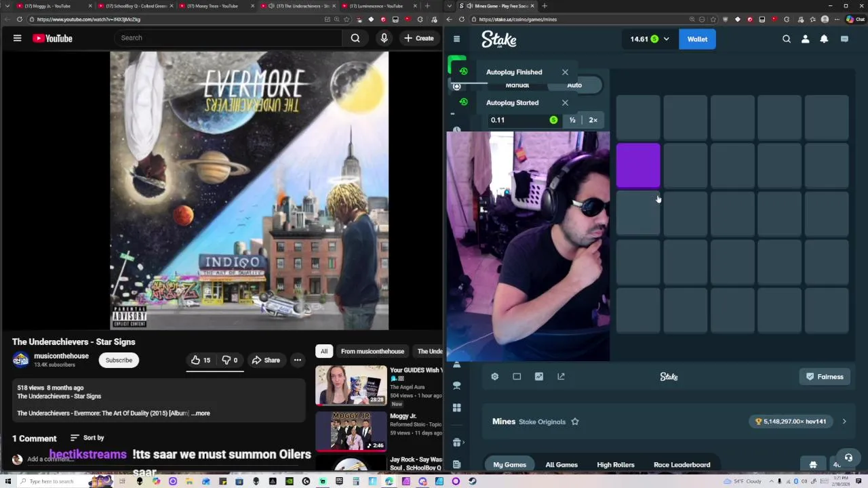Viewport: 868px width, 488px height.
Task: Favorite Mines with the star icon
Action: (575, 422)
